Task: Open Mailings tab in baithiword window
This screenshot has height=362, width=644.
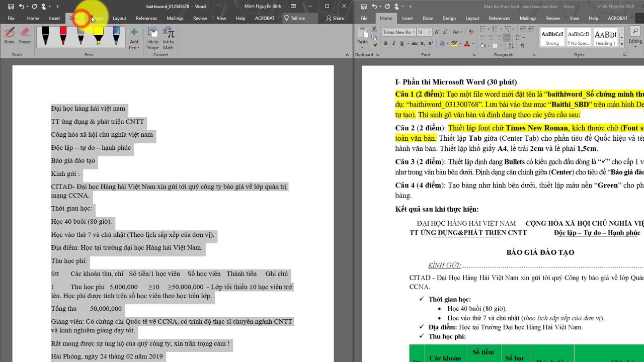Action: point(175,18)
